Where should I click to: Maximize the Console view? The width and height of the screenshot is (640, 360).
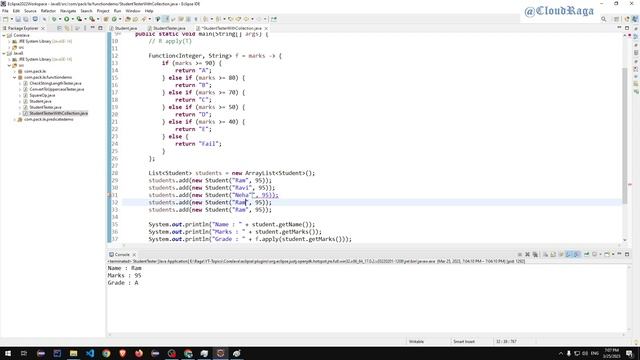tap(627, 254)
